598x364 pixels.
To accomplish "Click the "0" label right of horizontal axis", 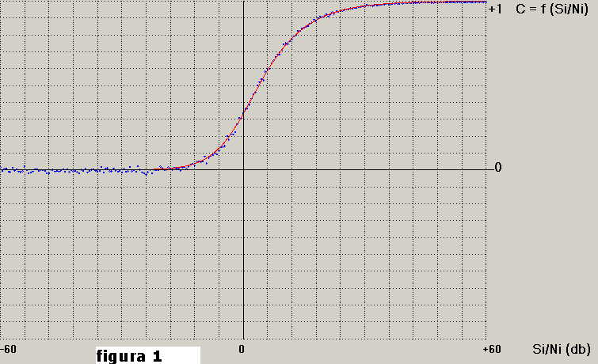I will pos(497,168).
